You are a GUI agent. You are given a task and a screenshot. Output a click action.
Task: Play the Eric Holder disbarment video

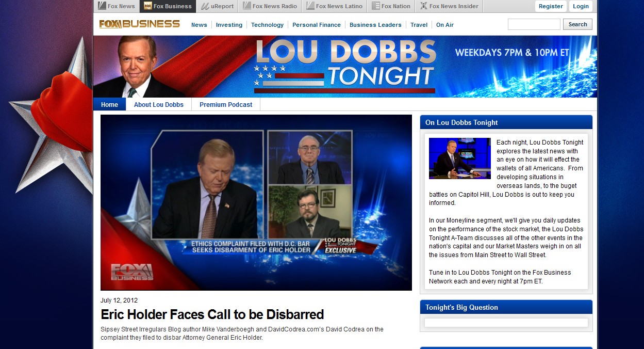tap(256, 202)
